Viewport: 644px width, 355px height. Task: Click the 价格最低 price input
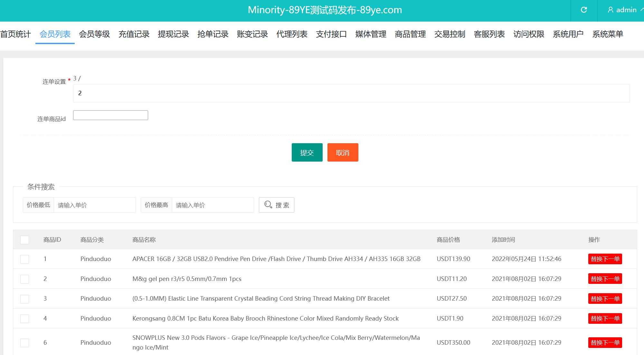tap(95, 205)
